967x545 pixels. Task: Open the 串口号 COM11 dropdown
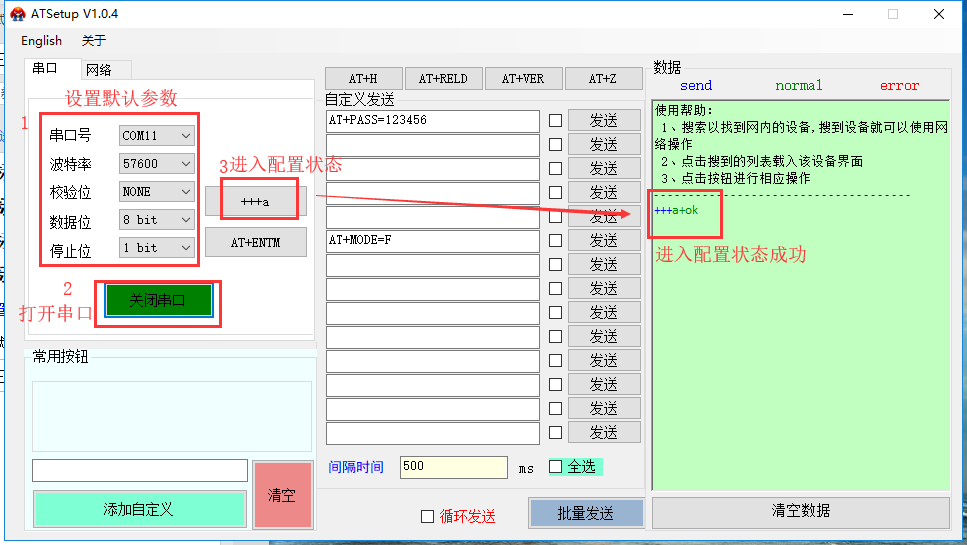point(156,135)
